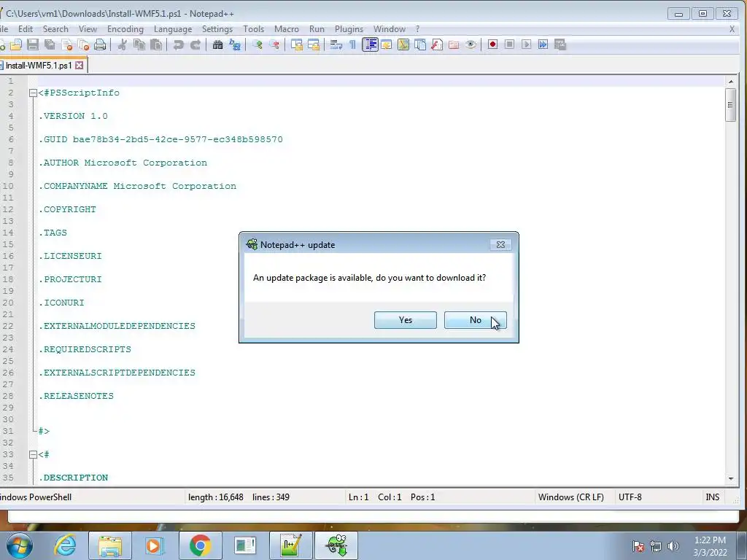Viewport: 747px width, 560px height.
Task: Click Windows (CR LF) in status bar
Action: (x=570, y=497)
